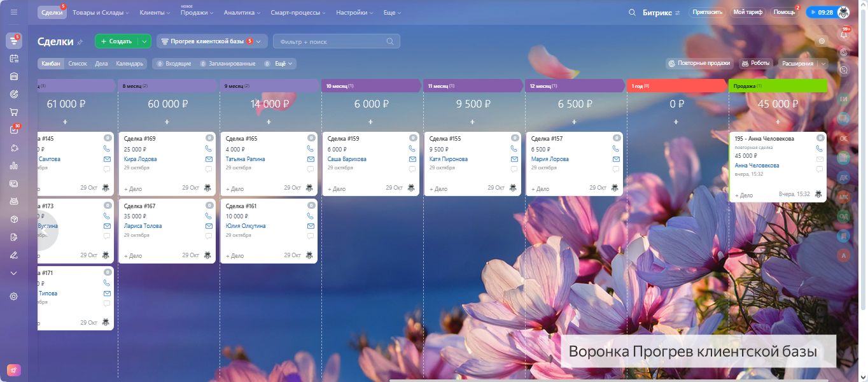
Task: Open contact link Кира Лодова
Action: tap(140, 159)
